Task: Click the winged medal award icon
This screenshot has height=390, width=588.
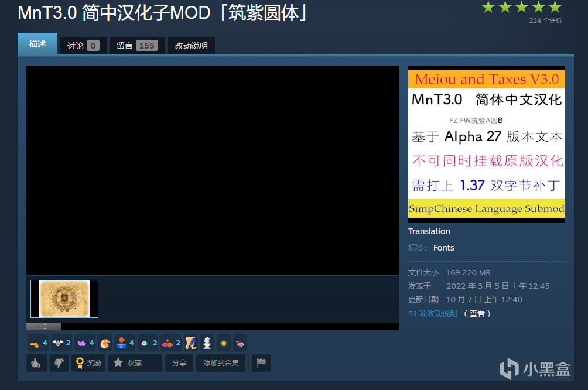Action: coord(61,343)
